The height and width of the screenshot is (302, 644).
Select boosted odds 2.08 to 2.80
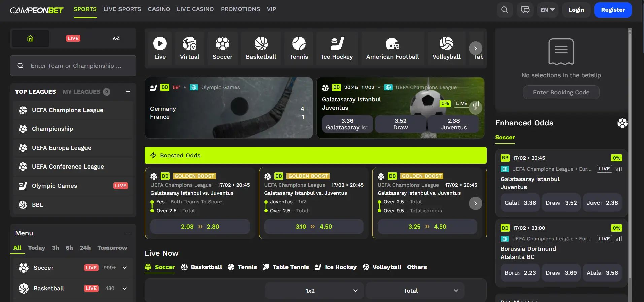click(200, 227)
